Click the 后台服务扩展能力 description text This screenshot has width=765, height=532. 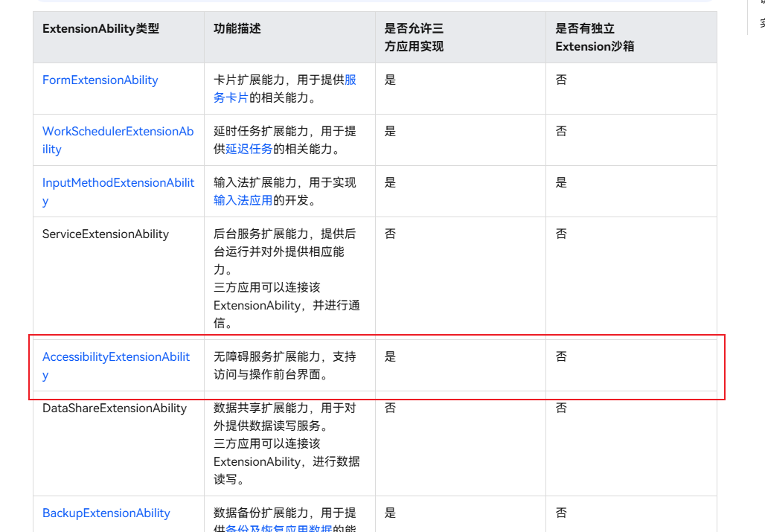(x=284, y=234)
